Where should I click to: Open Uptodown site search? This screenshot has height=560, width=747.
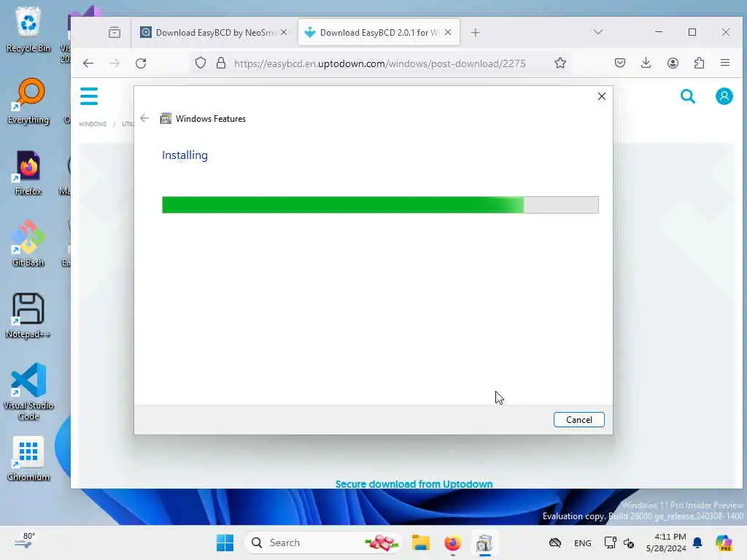click(x=687, y=96)
